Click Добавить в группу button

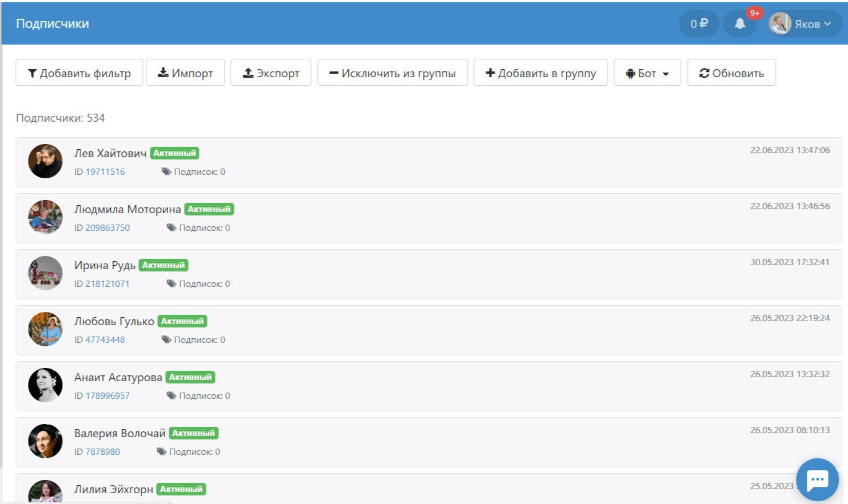541,73
